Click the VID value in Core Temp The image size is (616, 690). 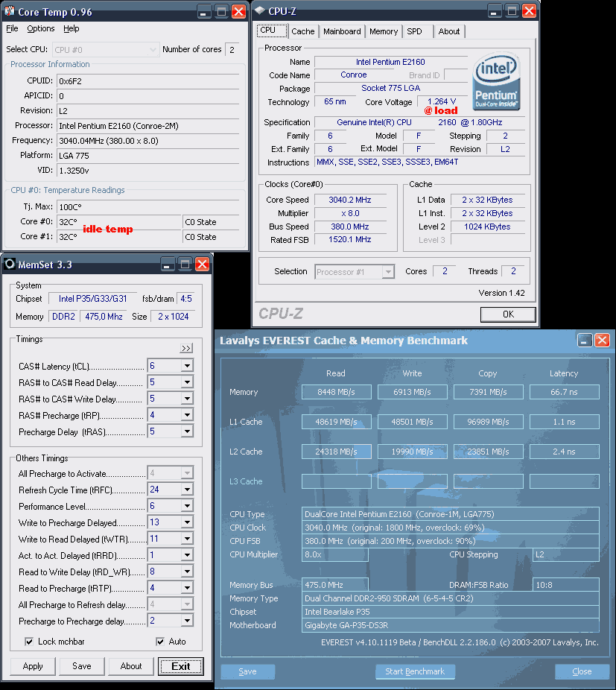click(x=148, y=171)
